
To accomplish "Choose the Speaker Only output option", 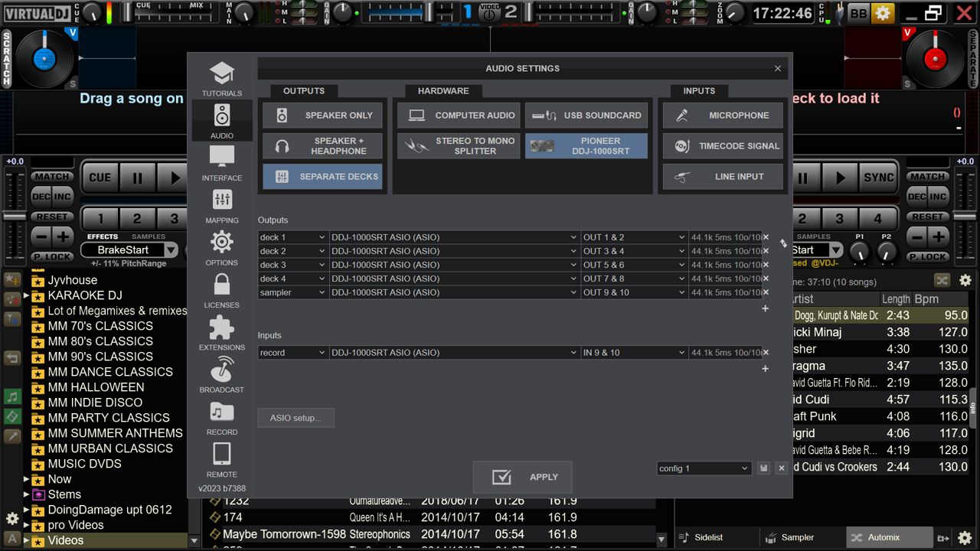I will (x=322, y=116).
